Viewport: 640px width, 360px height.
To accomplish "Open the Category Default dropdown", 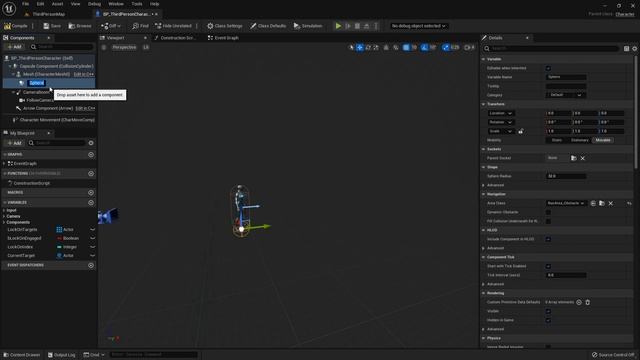I will pyautogui.click(x=566, y=95).
